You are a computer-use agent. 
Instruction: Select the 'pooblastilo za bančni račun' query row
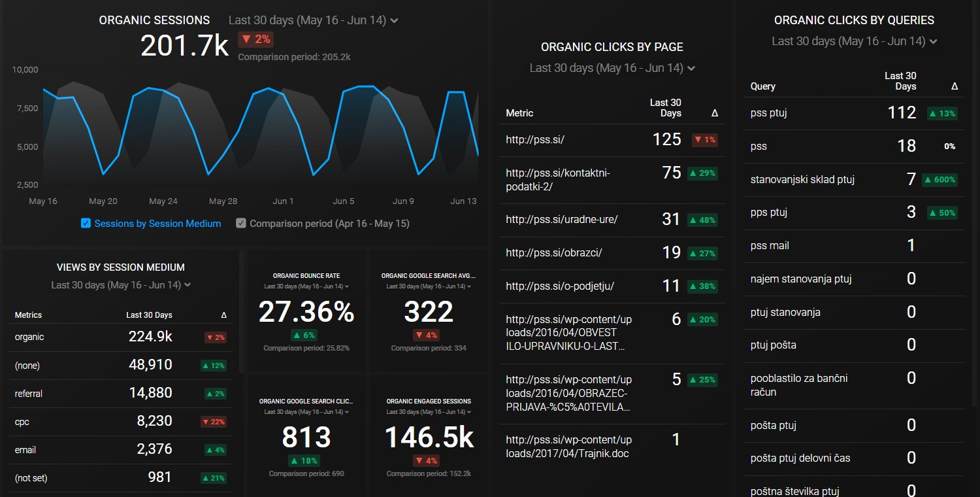coord(854,386)
